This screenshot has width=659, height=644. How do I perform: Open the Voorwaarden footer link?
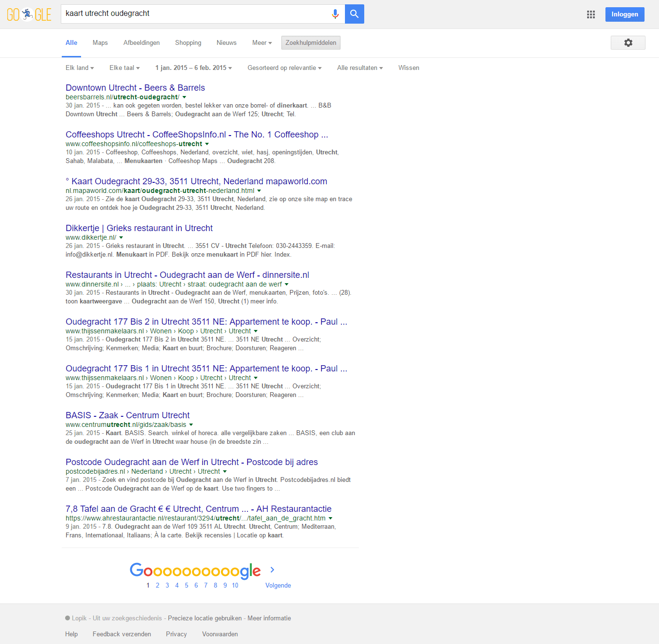click(220, 634)
